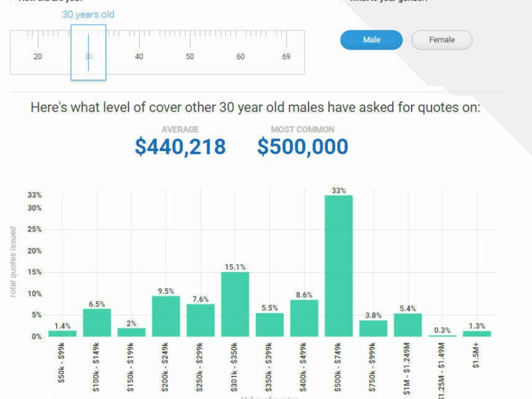
Task: Click the $400k - $499k bar
Action: [x=304, y=318]
